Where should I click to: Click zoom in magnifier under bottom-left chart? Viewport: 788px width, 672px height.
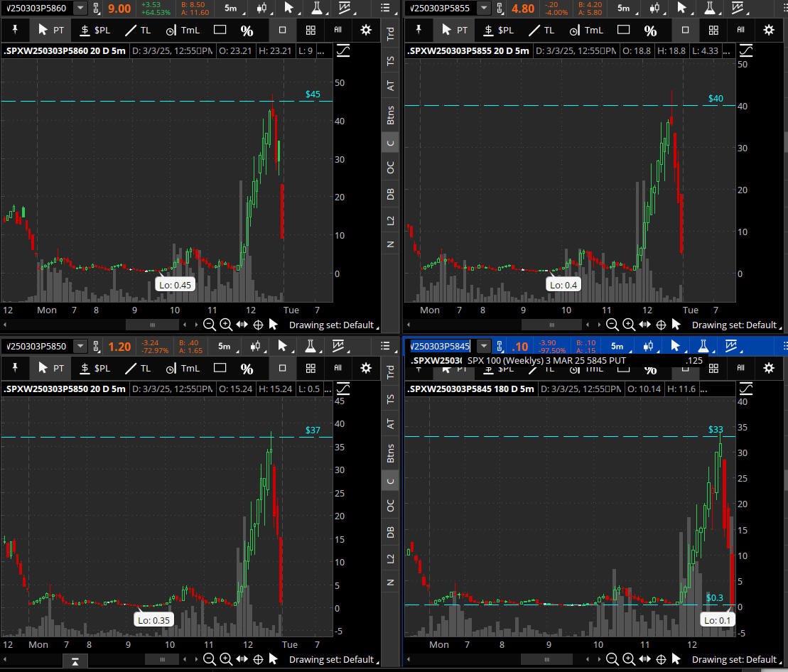pyautogui.click(x=226, y=659)
